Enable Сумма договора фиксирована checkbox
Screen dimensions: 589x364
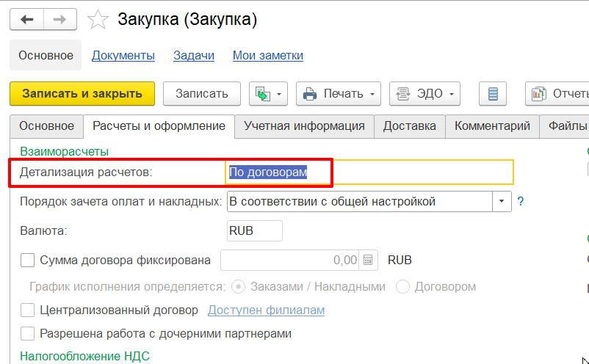28,260
